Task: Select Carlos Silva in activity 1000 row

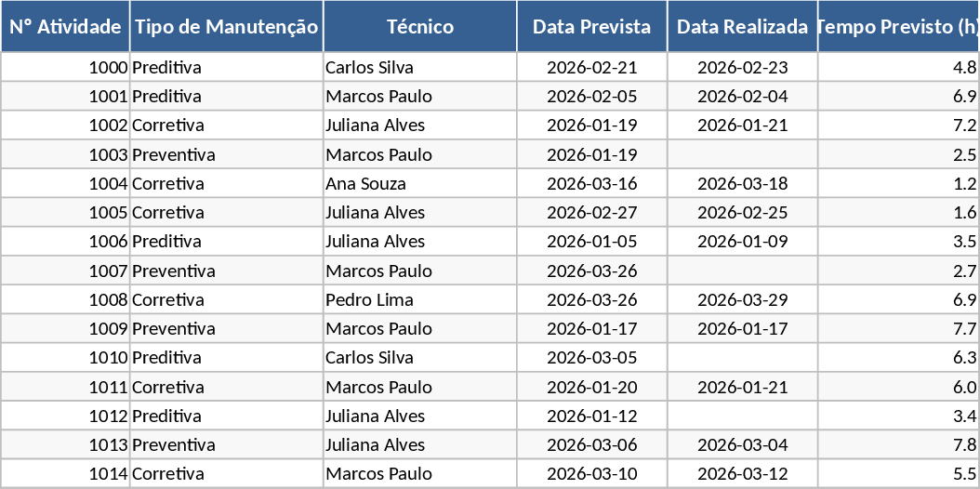Action: tap(420, 68)
